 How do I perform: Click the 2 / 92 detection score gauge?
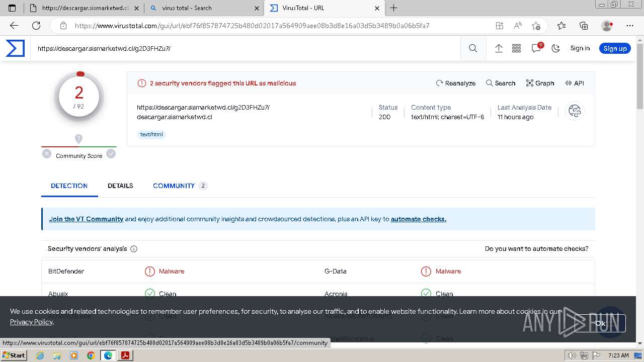[79, 97]
